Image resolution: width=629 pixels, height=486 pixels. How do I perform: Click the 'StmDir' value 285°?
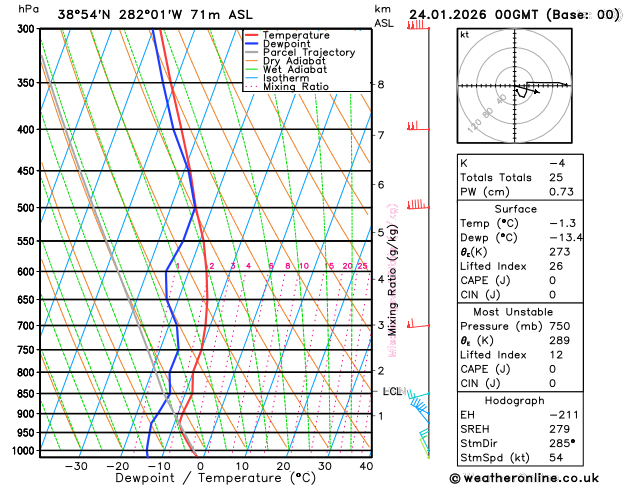click(x=562, y=443)
